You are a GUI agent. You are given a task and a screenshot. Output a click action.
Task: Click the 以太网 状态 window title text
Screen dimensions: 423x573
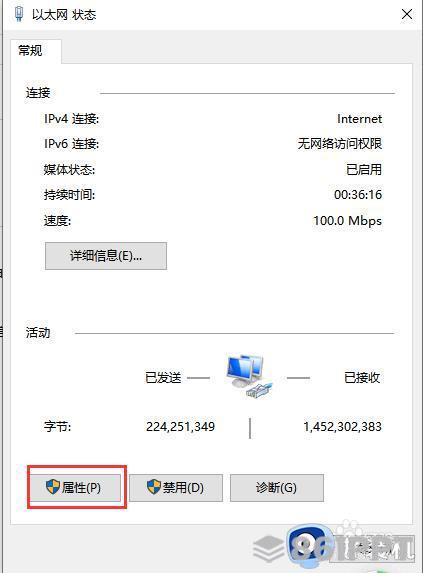pos(64,15)
